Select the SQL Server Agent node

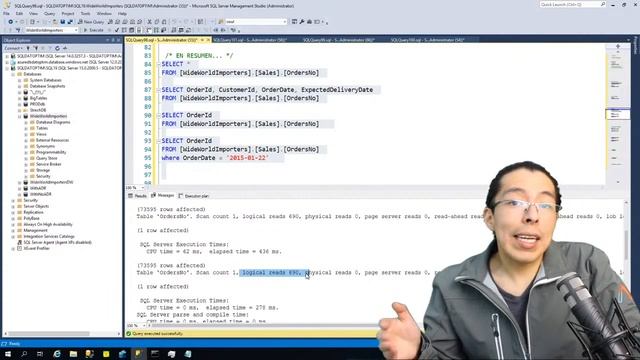click(x=57, y=242)
